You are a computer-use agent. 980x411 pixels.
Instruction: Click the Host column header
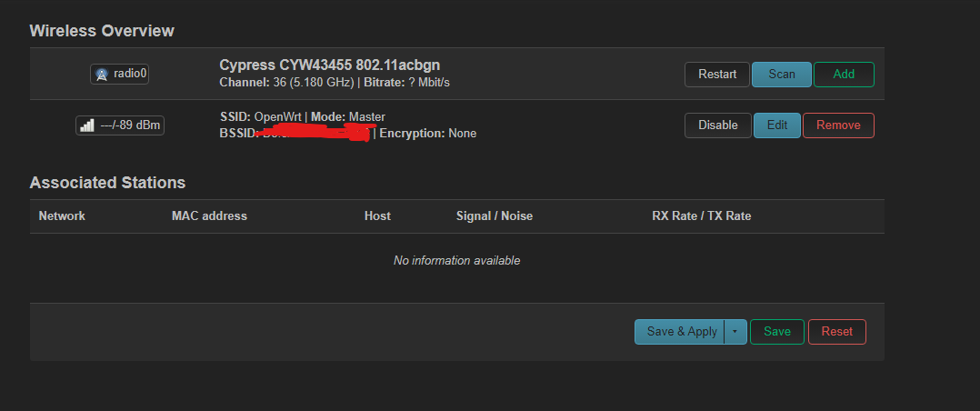(x=377, y=216)
